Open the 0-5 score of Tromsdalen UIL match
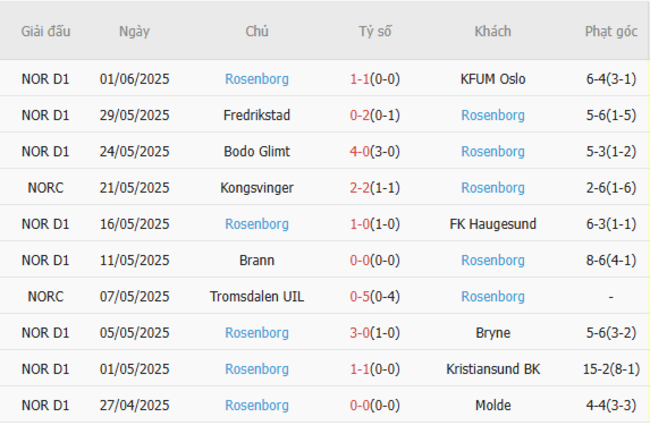 [x=360, y=297]
